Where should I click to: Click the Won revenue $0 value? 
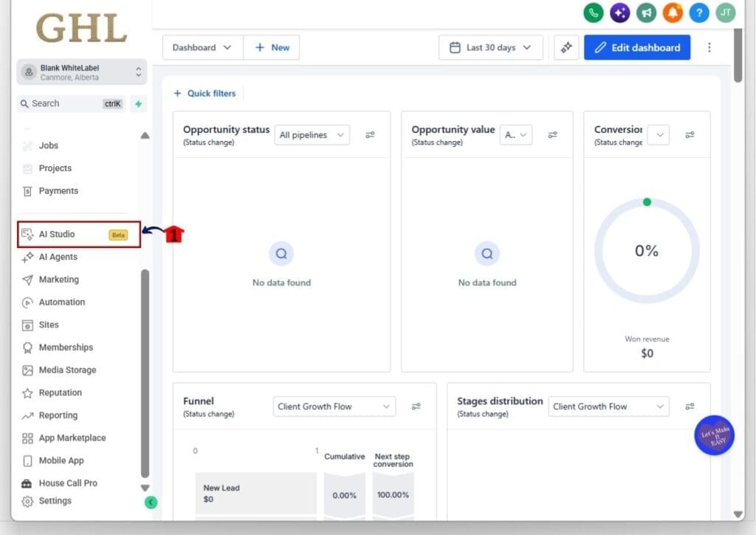pos(647,353)
